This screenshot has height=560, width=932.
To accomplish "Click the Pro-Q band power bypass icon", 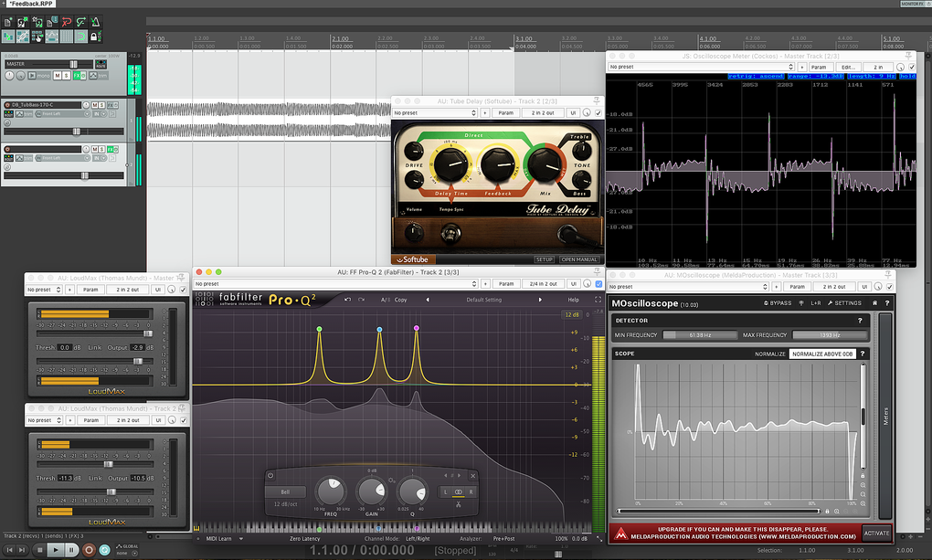I will [x=270, y=476].
